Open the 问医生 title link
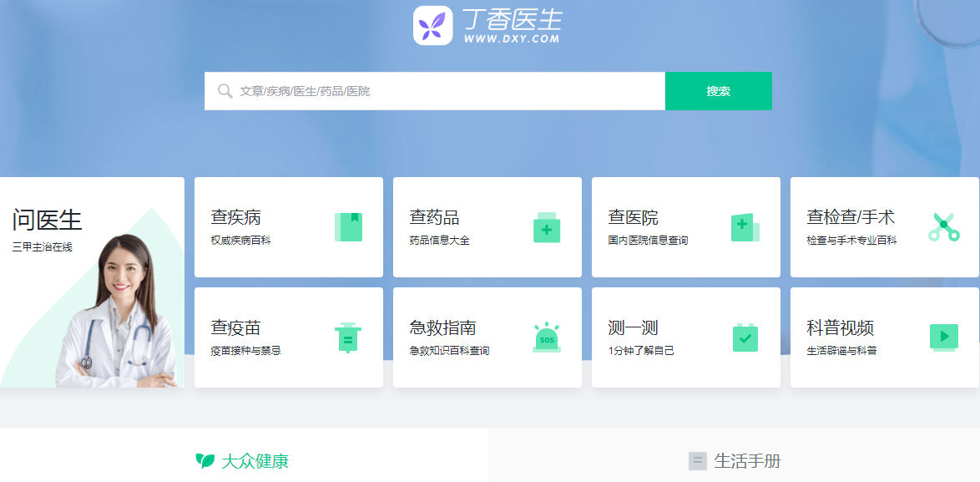The width and height of the screenshot is (980, 482). pyautogui.click(x=48, y=220)
